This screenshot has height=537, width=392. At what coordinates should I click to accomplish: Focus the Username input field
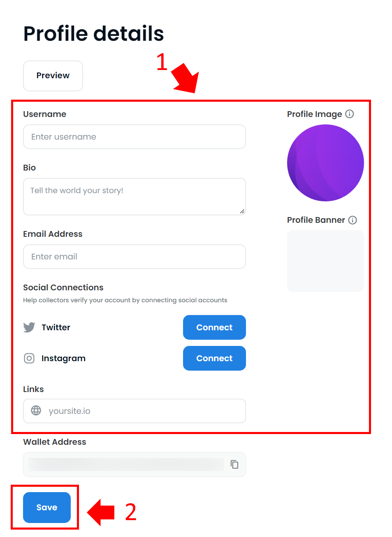click(x=135, y=137)
